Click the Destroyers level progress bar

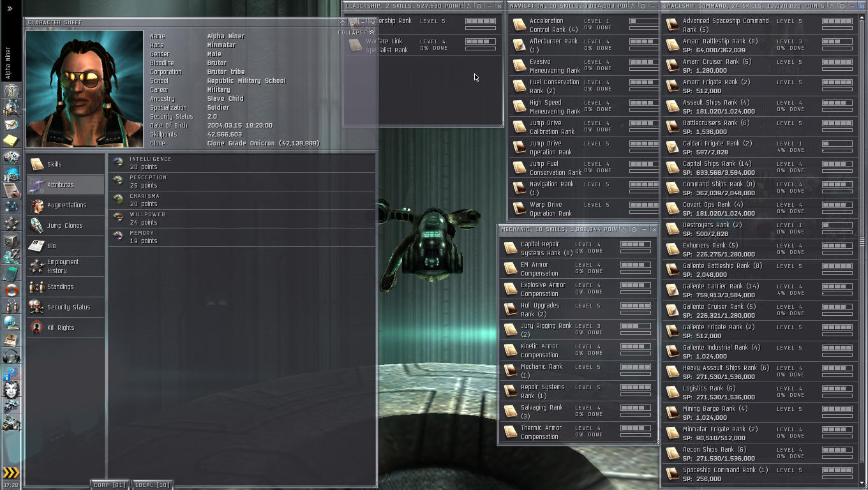(837, 225)
